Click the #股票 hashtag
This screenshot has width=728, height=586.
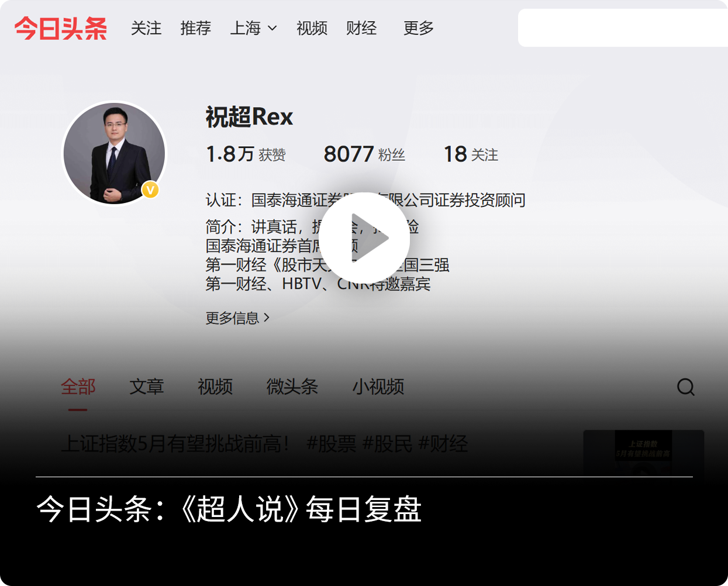[x=331, y=444]
